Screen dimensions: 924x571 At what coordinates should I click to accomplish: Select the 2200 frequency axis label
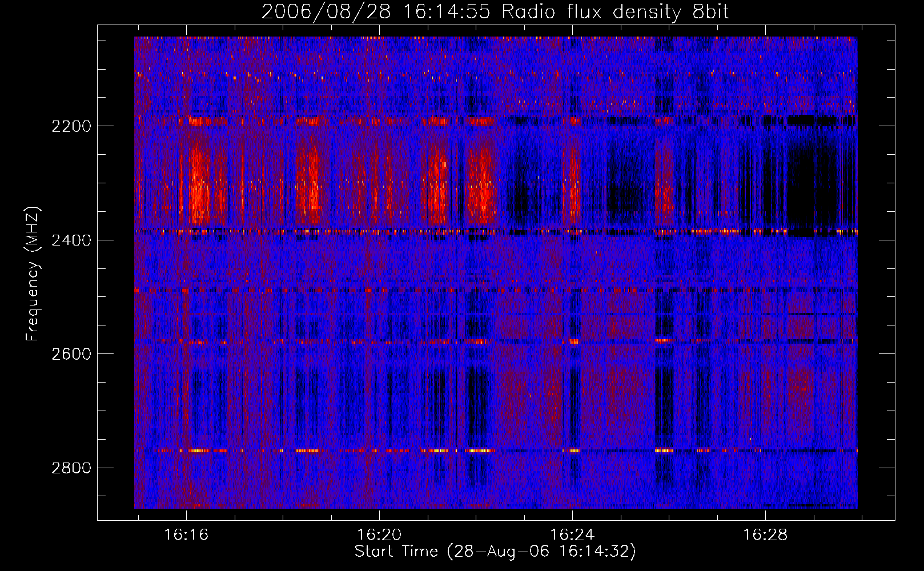click(71, 126)
